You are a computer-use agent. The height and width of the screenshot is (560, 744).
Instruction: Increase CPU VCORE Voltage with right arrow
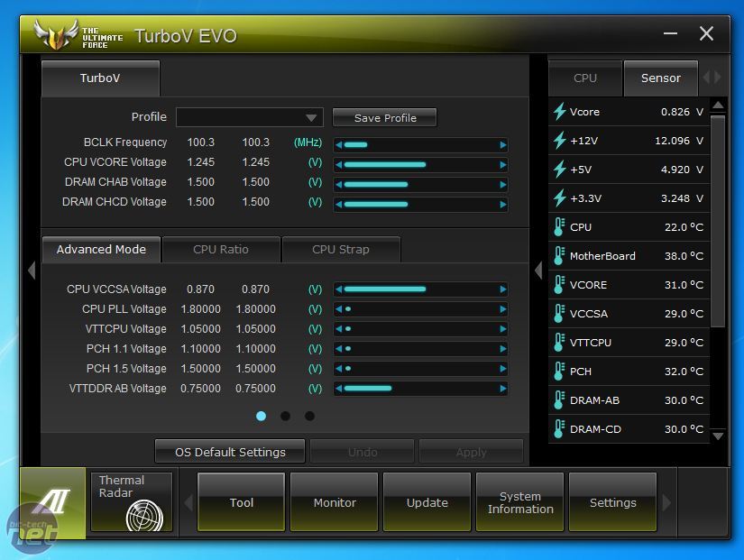[503, 165]
